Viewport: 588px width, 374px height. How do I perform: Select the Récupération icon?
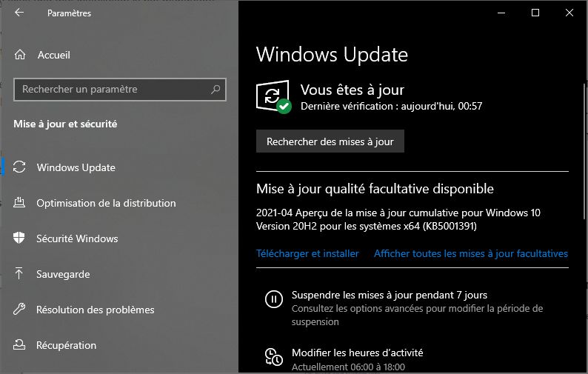(19, 344)
